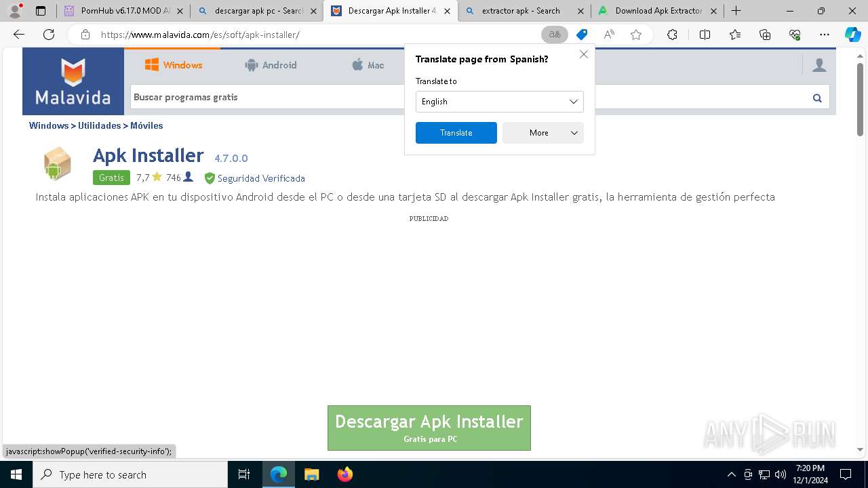868x488 pixels.
Task: Expand the Translate to language dropdown
Action: (499, 102)
